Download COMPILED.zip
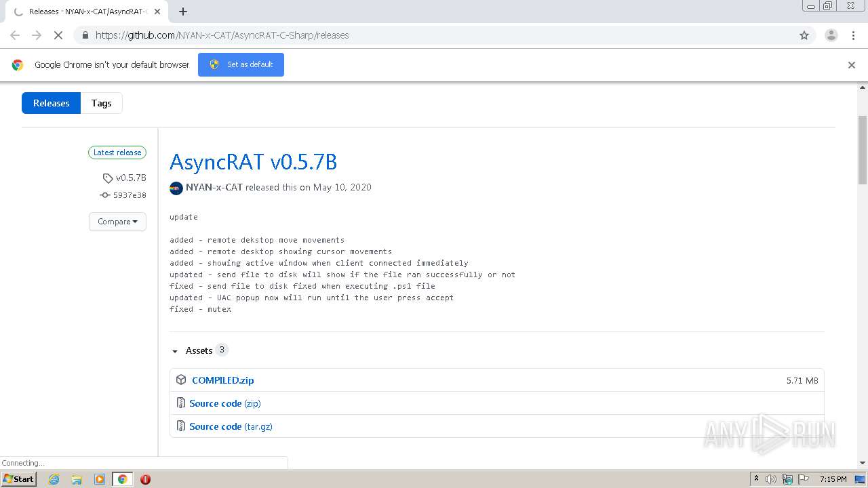Image resolution: width=868 pixels, height=488 pixels. (x=223, y=380)
